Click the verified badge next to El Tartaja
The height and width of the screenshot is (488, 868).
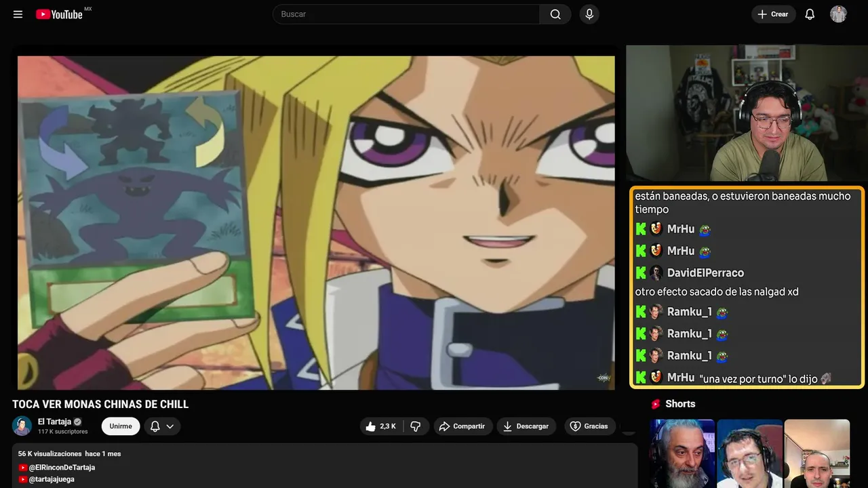77,422
